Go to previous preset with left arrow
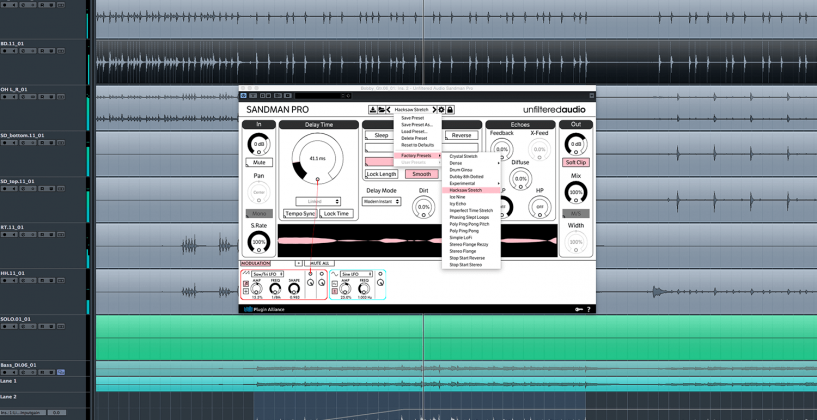Screen dimensions: 817x420 (389, 109)
